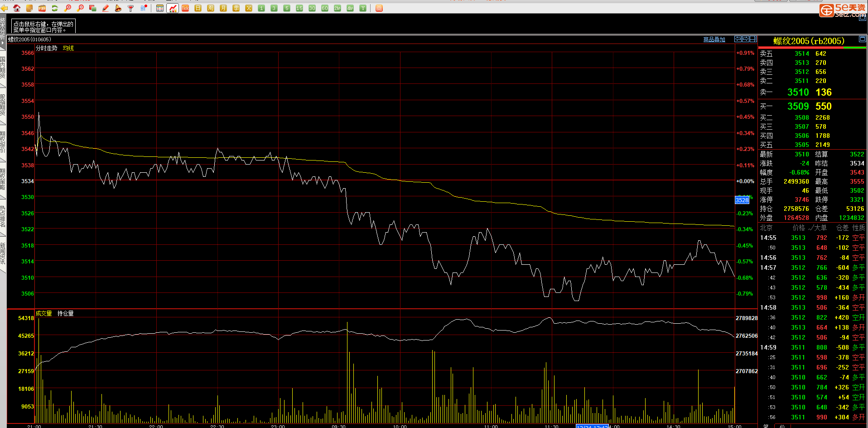This screenshot has height=428, width=868.
Task: Open the 国内期货 sidebar tab
Action: tap(3, 68)
